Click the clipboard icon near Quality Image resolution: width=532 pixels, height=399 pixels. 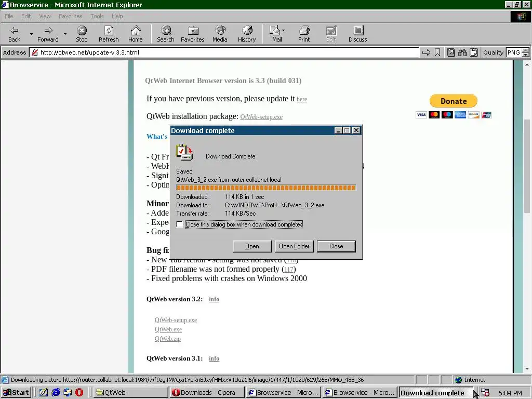pos(474,52)
